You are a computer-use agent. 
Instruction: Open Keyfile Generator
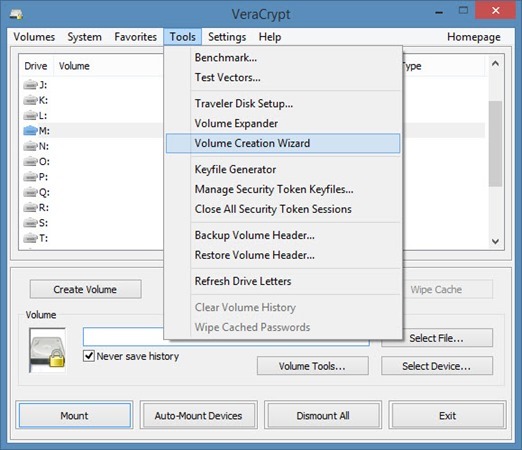click(x=283, y=169)
